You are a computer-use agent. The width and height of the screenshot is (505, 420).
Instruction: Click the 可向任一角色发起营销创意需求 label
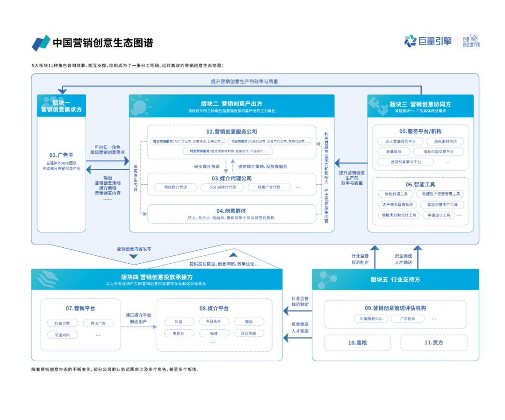[107, 150]
